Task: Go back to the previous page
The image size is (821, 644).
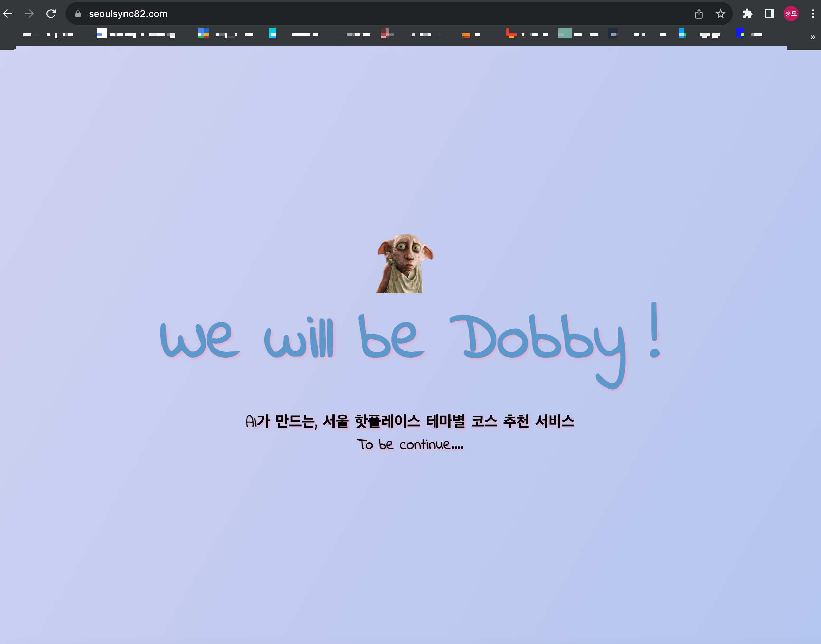Action: point(7,14)
